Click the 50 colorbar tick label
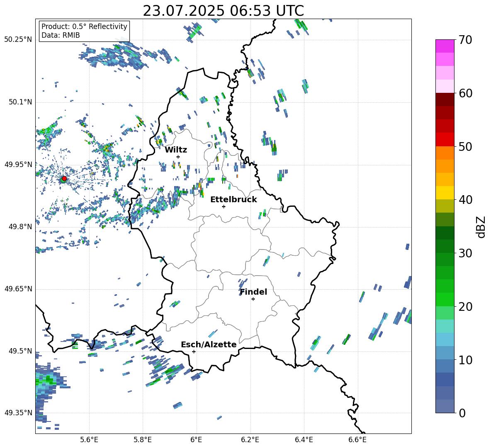This screenshot has width=491, height=448. point(465,146)
